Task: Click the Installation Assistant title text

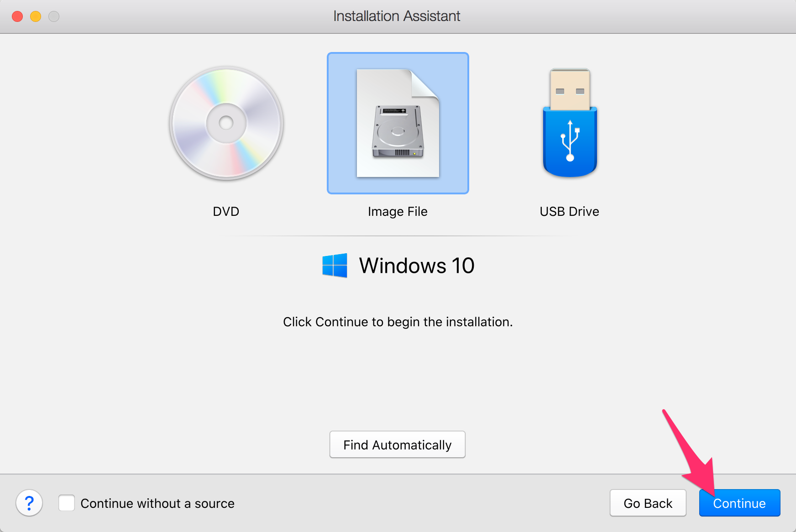Action: (x=397, y=16)
